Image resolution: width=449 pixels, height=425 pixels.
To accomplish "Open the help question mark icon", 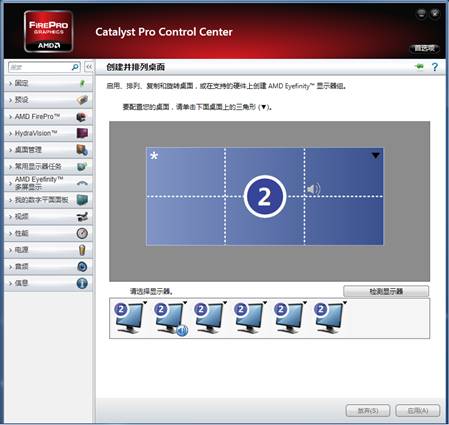I will coord(435,67).
